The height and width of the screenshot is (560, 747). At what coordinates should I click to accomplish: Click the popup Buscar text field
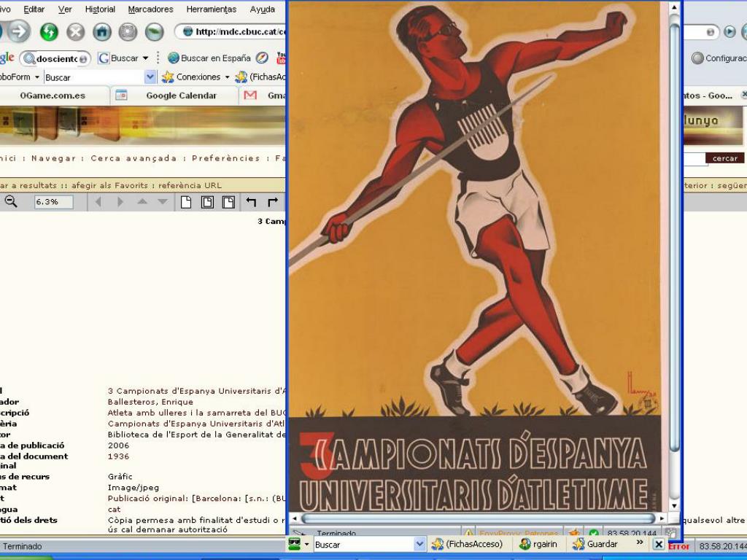pyautogui.click(x=365, y=544)
